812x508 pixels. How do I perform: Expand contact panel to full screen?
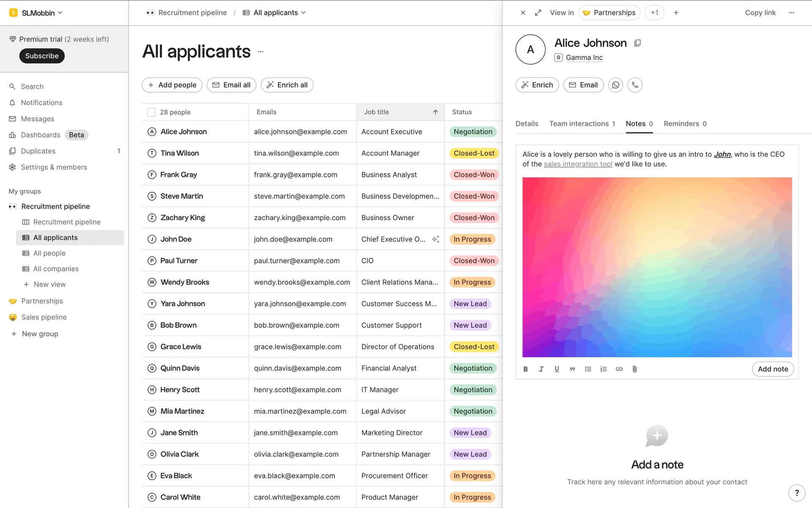pos(538,13)
